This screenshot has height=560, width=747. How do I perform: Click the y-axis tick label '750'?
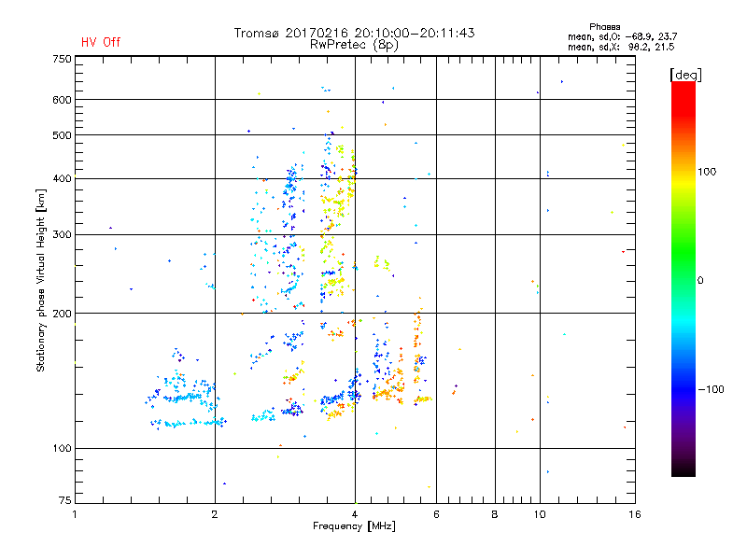click(x=62, y=59)
